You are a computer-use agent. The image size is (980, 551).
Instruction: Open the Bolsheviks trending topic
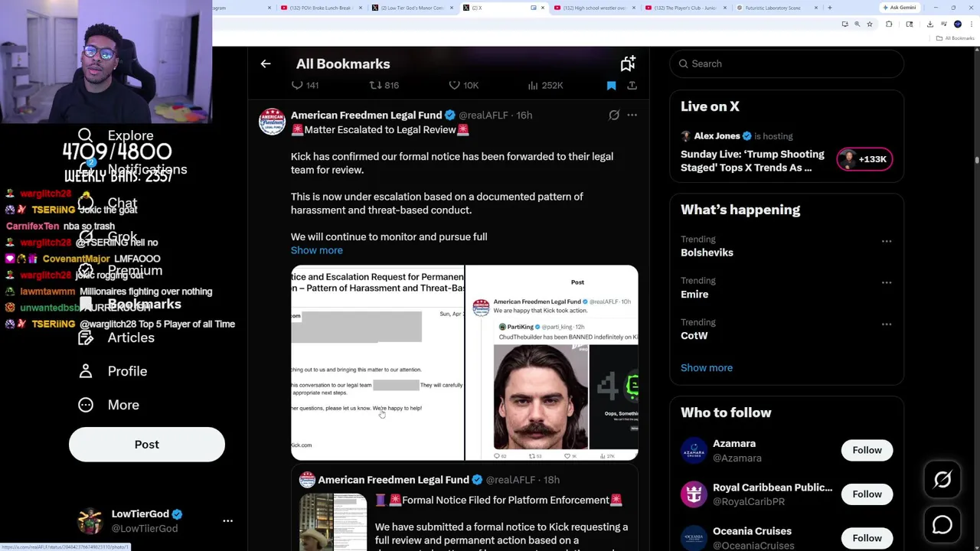coord(707,253)
